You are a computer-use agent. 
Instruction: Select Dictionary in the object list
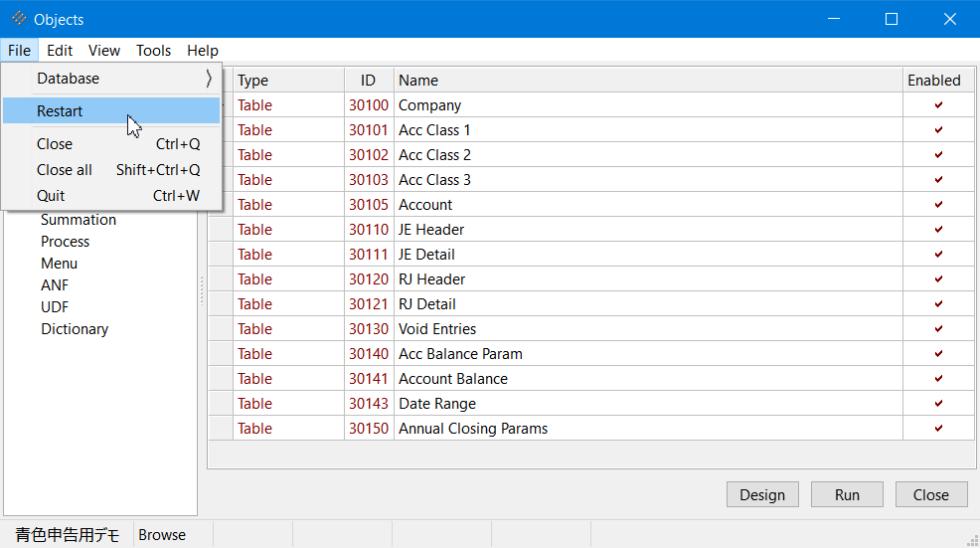pyautogui.click(x=75, y=329)
